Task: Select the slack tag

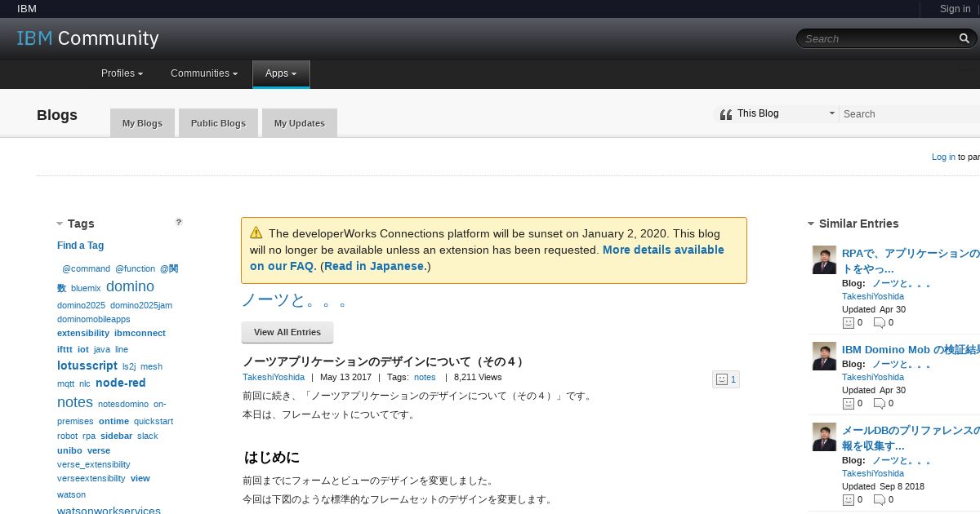Action: point(148,436)
